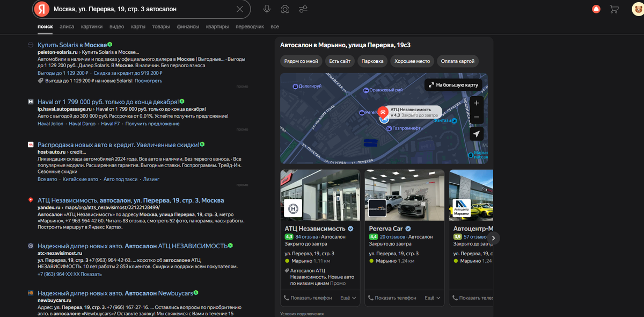Locate me with the map arrow button

[477, 134]
